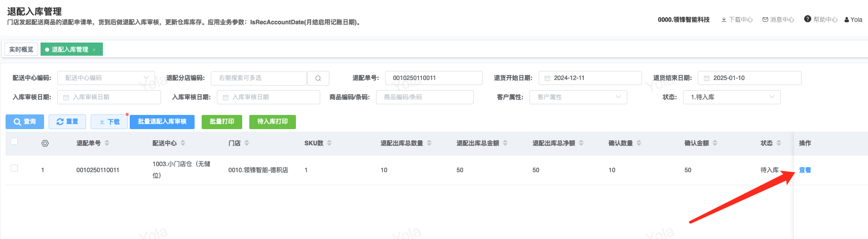The width and height of the screenshot is (868, 239).
Task: Click the 重置 reset button
Action: pos(67,122)
